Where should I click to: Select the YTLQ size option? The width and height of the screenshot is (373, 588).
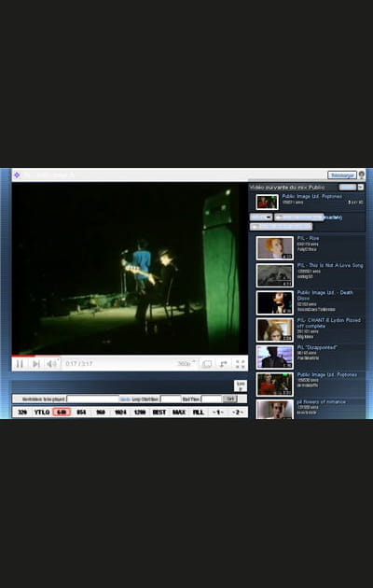coord(42,413)
